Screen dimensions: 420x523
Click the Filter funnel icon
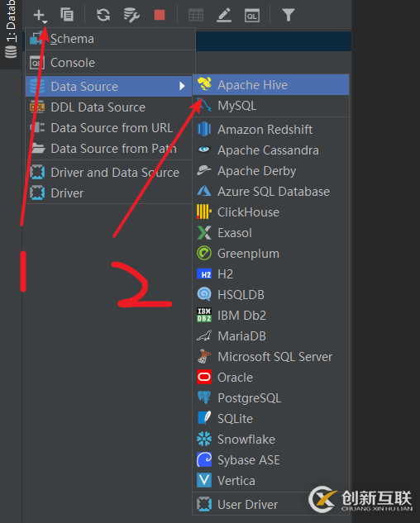tap(289, 15)
